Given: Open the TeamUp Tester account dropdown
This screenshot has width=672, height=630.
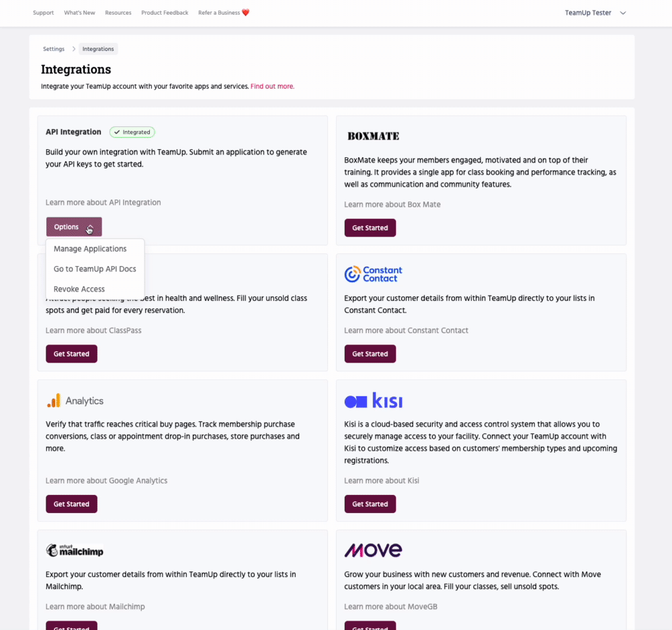Looking at the screenshot, I should click(x=595, y=13).
